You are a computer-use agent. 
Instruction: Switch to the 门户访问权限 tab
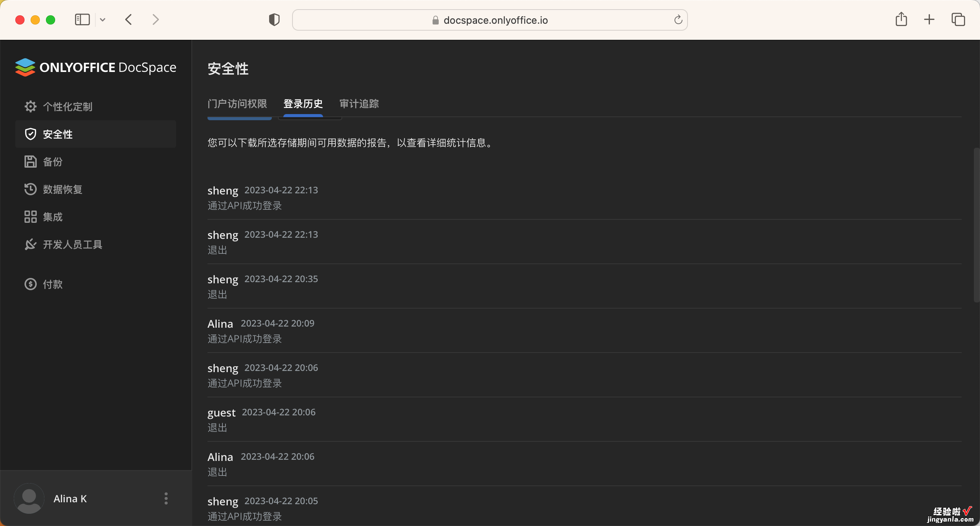click(237, 104)
